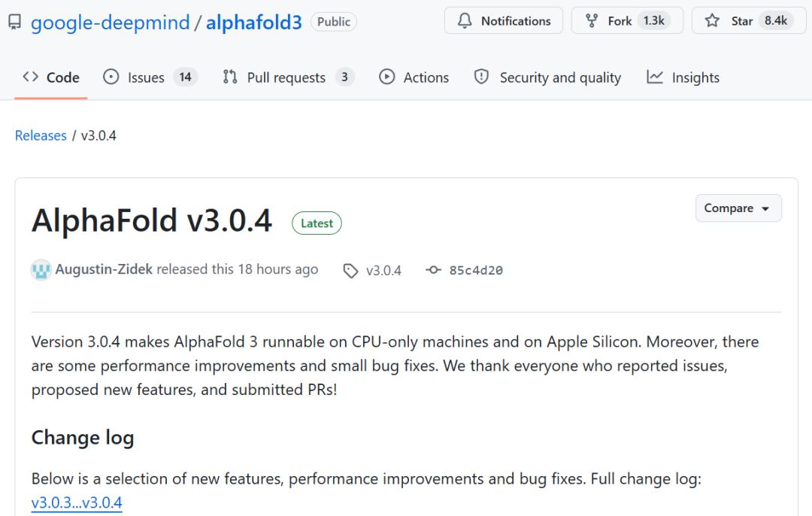
Task: Open the 85c4d20 commit link
Action: pos(476,271)
